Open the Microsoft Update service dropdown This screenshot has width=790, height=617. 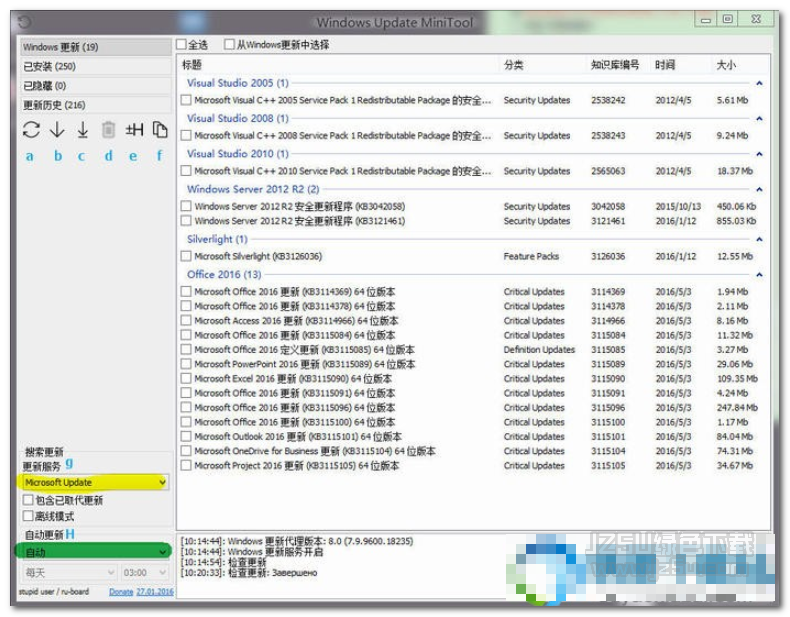(x=95, y=482)
